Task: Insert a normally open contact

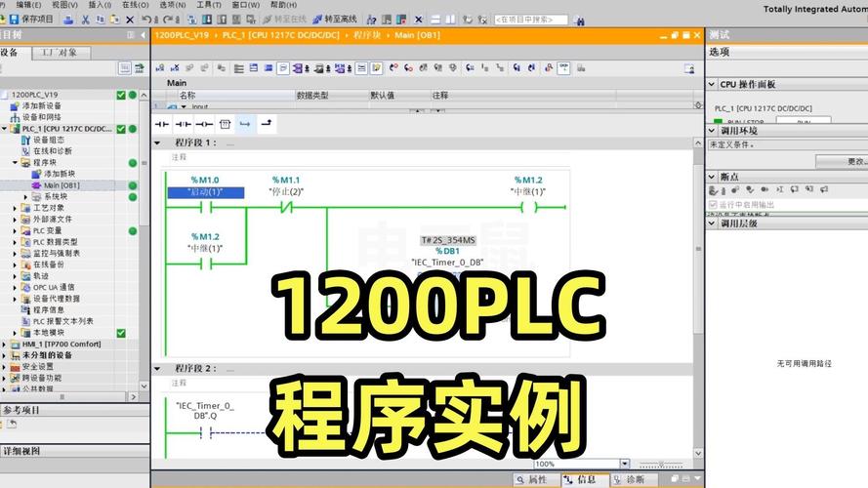Action: tap(162, 124)
